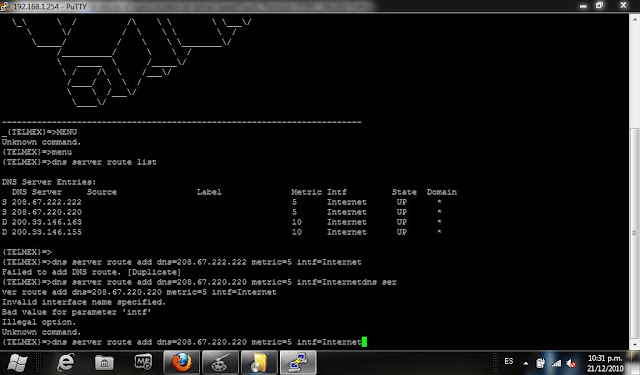Click the 192.168.1.254 PuTTY title bar

[x=286, y=6]
